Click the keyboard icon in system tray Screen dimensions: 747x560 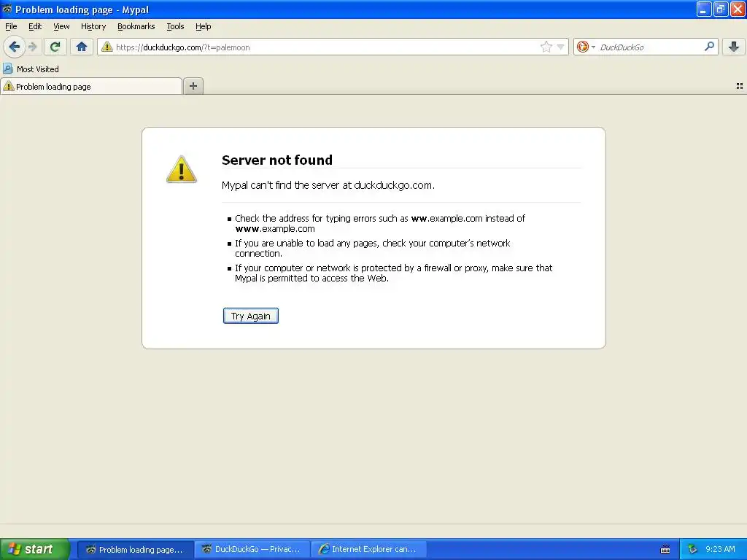665,550
